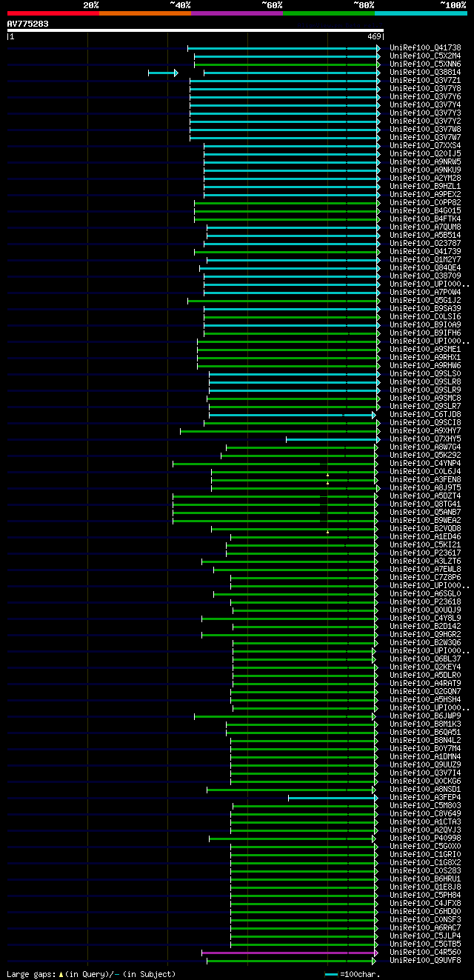Screen dimensions: 474x980
Task: Click the purple alignment bar for C4R560
Action: pos(290,953)
